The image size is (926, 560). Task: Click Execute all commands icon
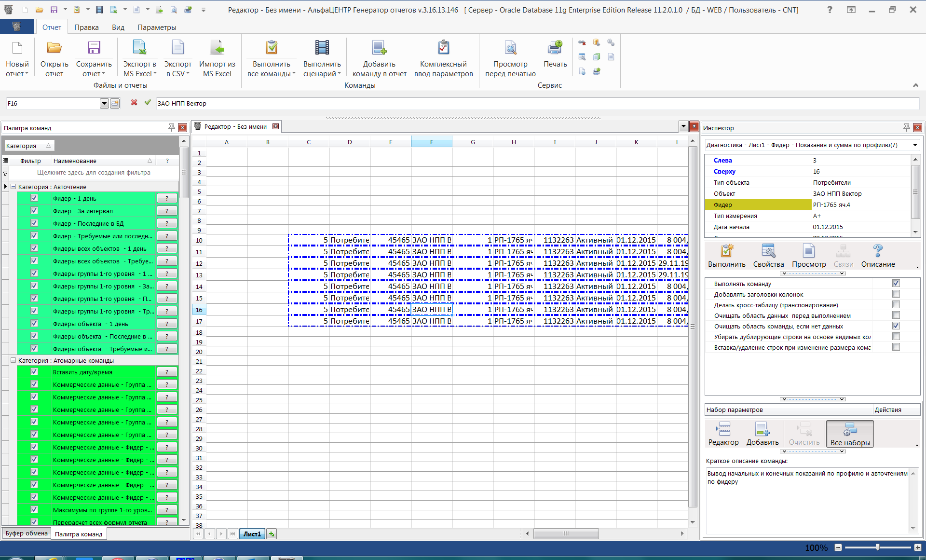pyautogui.click(x=272, y=48)
